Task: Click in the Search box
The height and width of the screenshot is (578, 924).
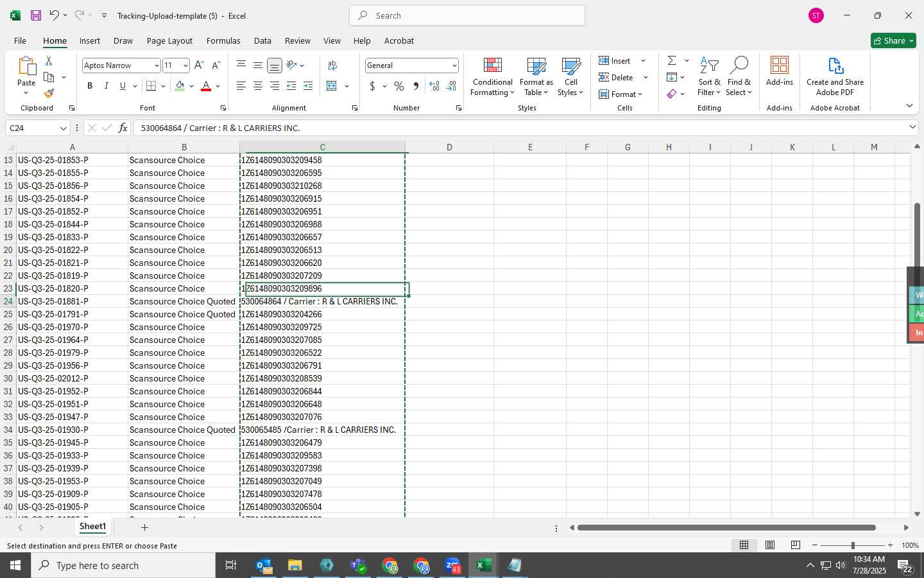Action: coord(467,15)
